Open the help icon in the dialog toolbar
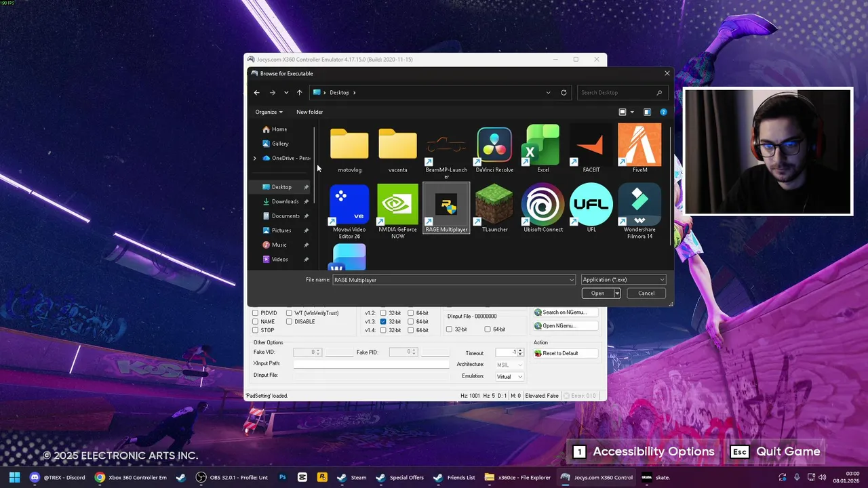 coord(663,112)
